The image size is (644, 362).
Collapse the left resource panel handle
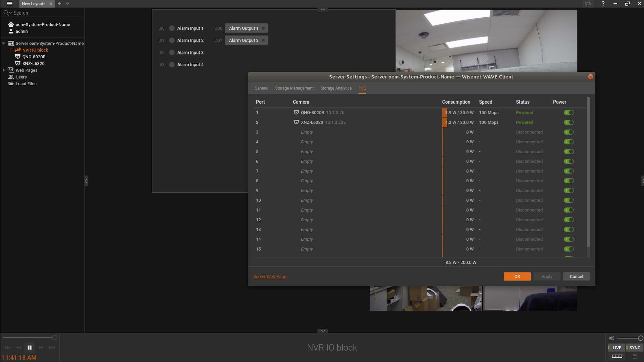pyautogui.click(x=86, y=181)
